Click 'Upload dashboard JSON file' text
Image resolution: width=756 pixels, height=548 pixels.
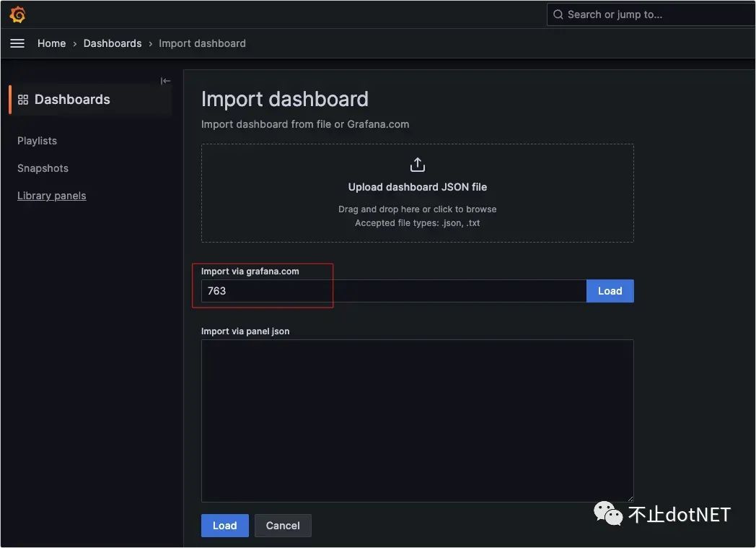click(x=417, y=187)
